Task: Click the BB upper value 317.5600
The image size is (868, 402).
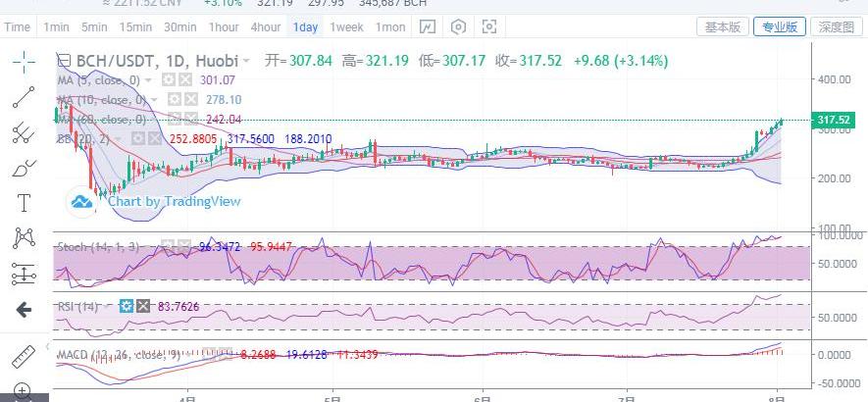Action: pyautogui.click(x=251, y=139)
